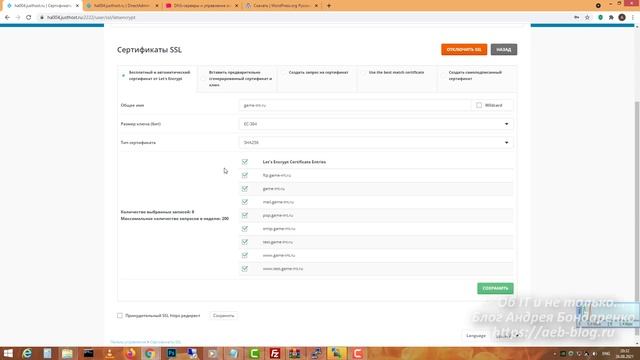Click the green save button
The image size is (640, 360).
(495, 289)
